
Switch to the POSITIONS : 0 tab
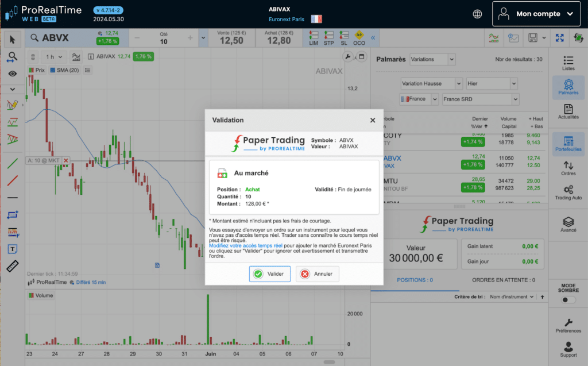pyautogui.click(x=415, y=280)
